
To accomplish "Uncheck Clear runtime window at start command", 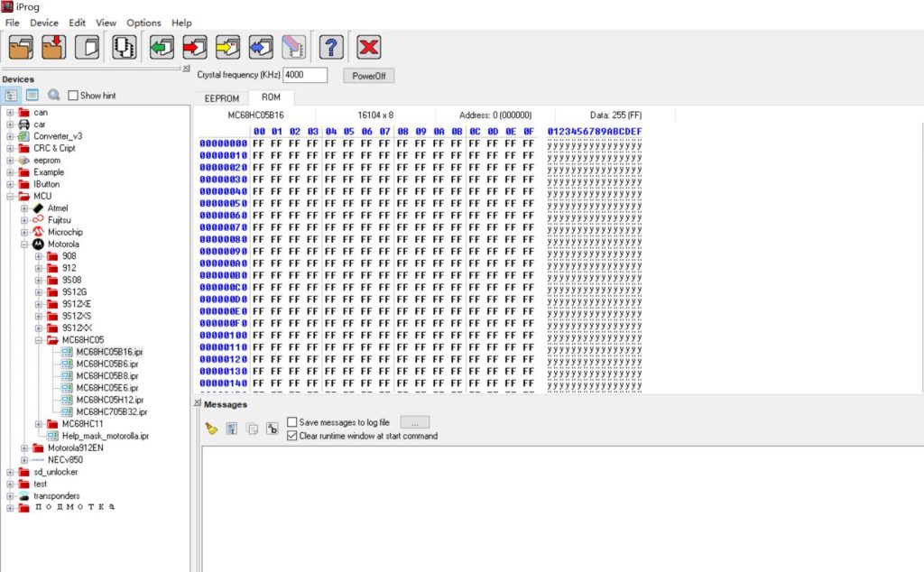I will (x=292, y=436).
